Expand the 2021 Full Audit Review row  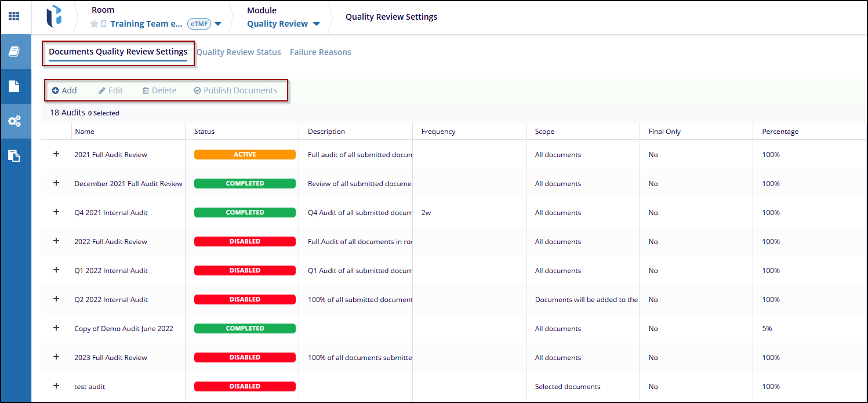[x=56, y=154]
